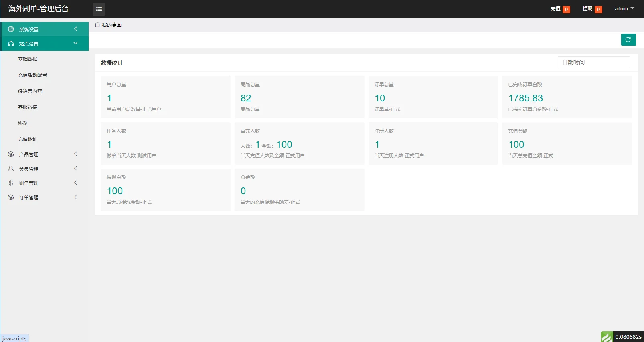Click the green refresh button
The height and width of the screenshot is (342, 644).
628,40
